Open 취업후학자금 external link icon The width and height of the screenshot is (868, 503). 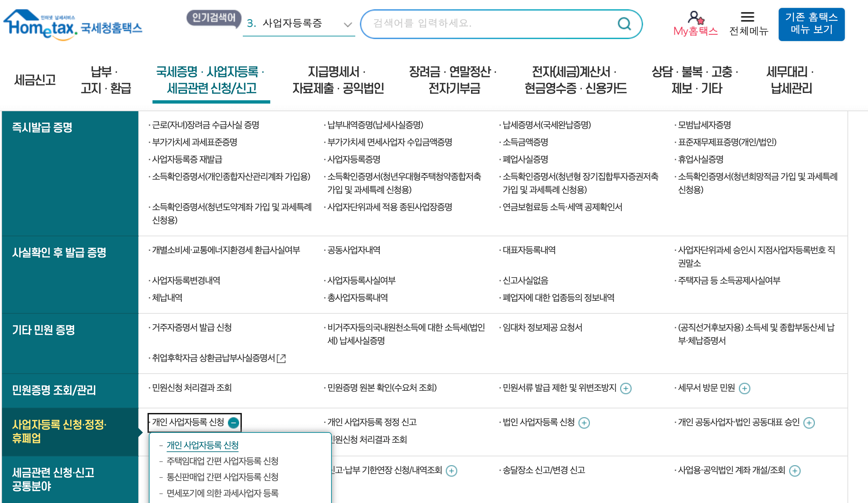[282, 358]
